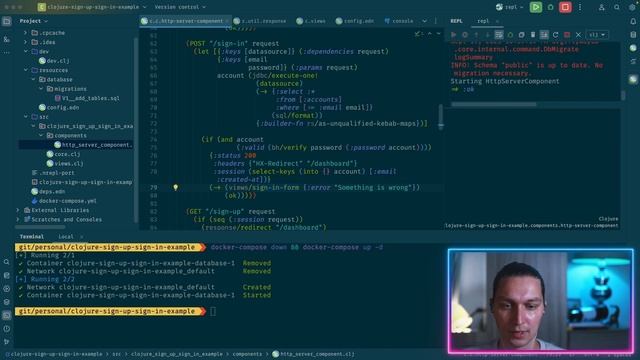Collapse the dev folder
The image size is (640, 360).
pos(25,51)
